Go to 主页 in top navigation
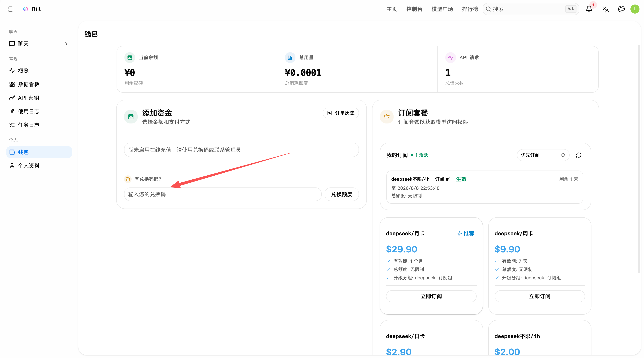The width and height of the screenshot is (644, 358). (392, 9)
